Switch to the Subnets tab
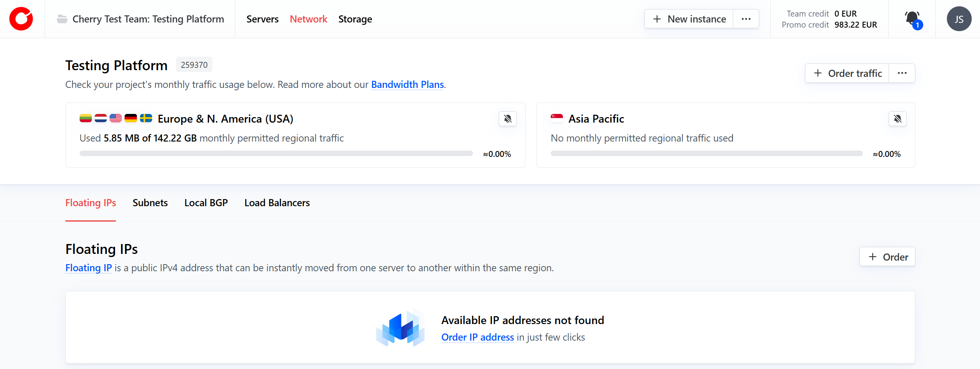The height and width of the screenshot is (369, 980). point(150,203)
